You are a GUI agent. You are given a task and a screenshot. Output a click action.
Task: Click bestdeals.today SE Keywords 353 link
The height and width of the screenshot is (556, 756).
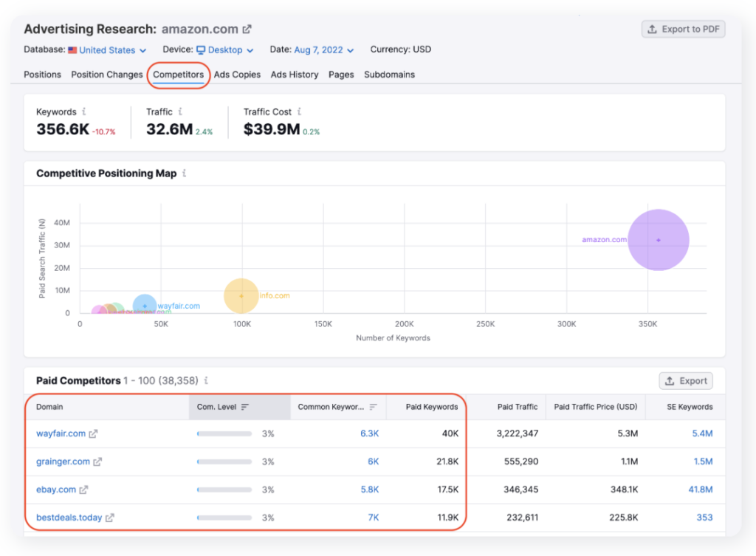pos(704,518)
